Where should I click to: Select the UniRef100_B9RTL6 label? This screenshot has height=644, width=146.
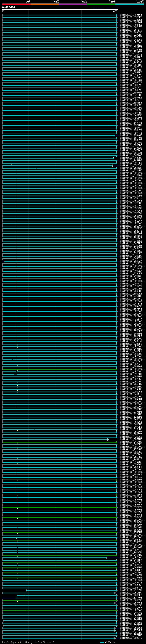131,58
